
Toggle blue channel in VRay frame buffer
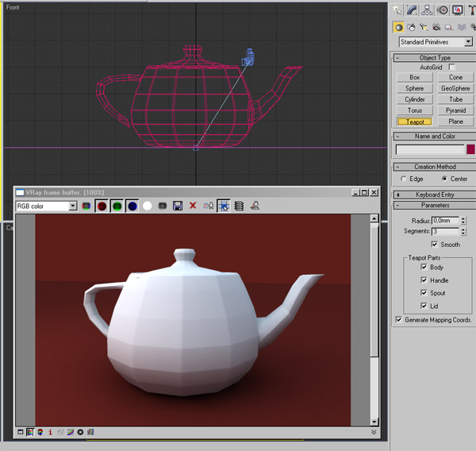pyautogui.click(x=132, y=206)
